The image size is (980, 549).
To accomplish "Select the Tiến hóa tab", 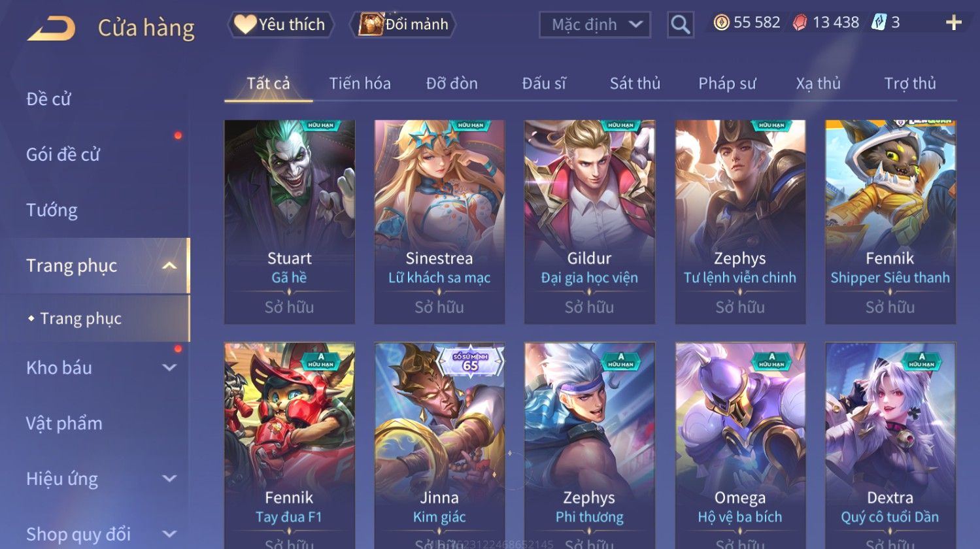I will click(360, 84).
